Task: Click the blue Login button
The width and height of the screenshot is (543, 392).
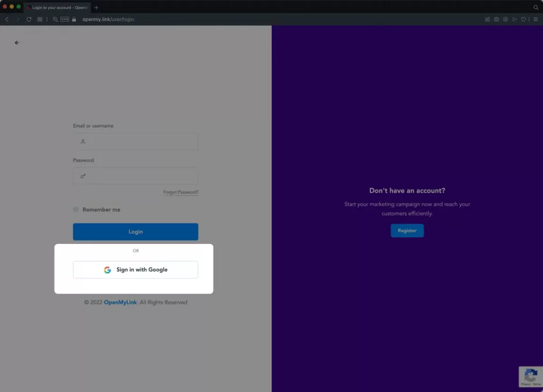Action: pyautogui.click(x=135, y=232)
